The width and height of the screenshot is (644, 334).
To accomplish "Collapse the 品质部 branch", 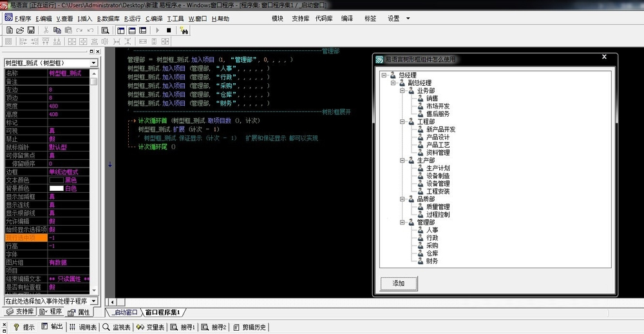I will [402, 199].
